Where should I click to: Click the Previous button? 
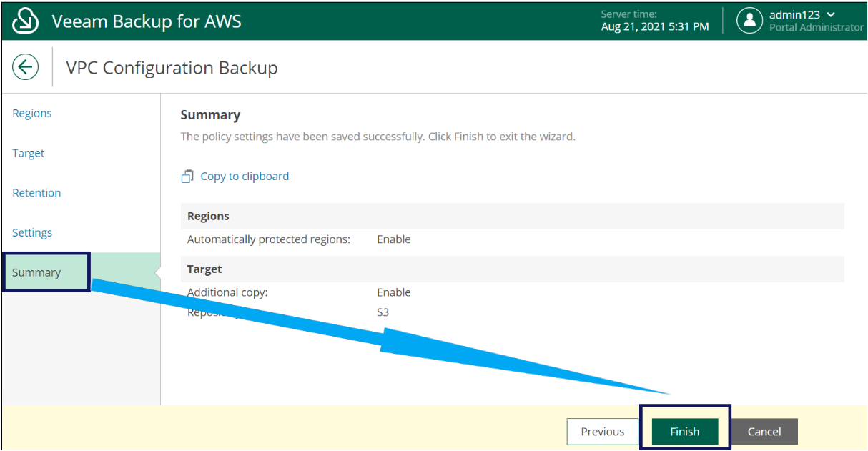[602, 432]
